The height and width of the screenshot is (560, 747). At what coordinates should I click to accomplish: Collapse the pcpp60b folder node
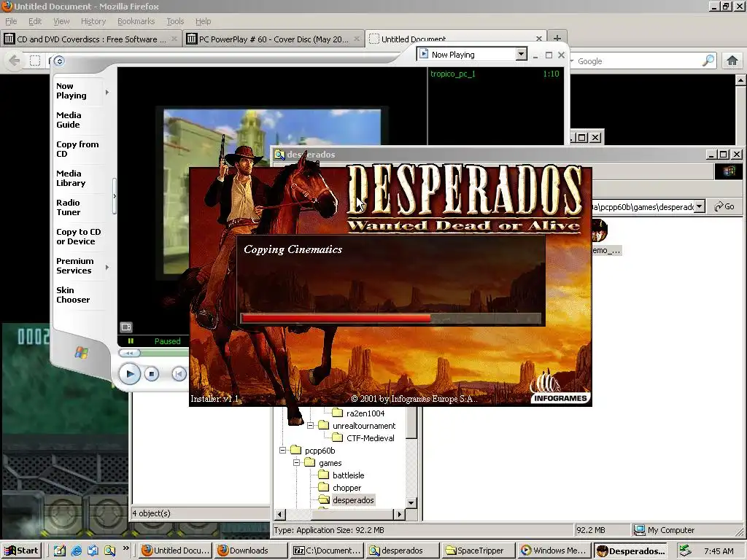pyautogui.click(x=282, y=450)
